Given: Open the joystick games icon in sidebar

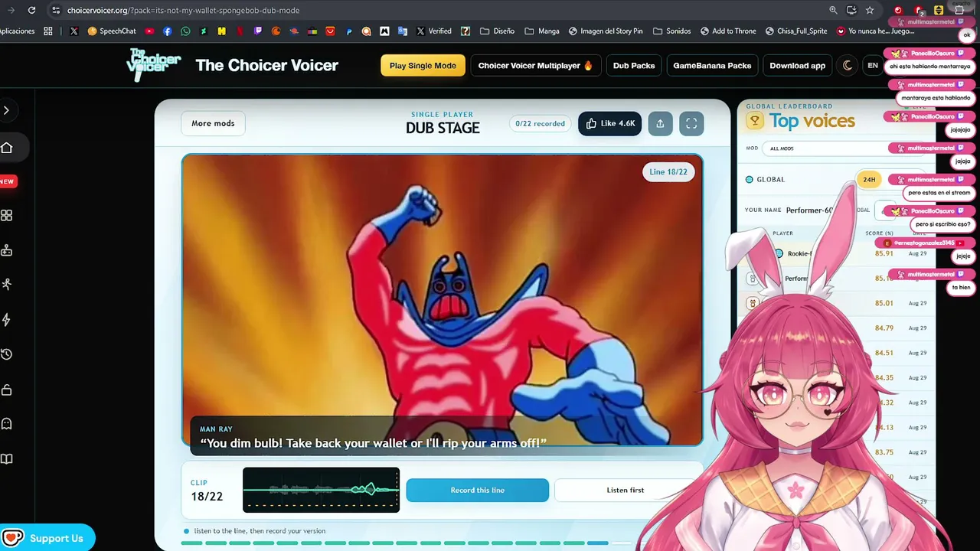Looking at the screenshot, I should tap(7, 249).
